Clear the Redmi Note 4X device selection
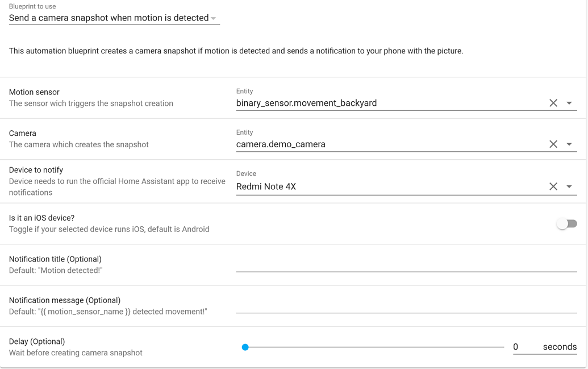This screenshot has width=588, height=369. pos(553,186)
